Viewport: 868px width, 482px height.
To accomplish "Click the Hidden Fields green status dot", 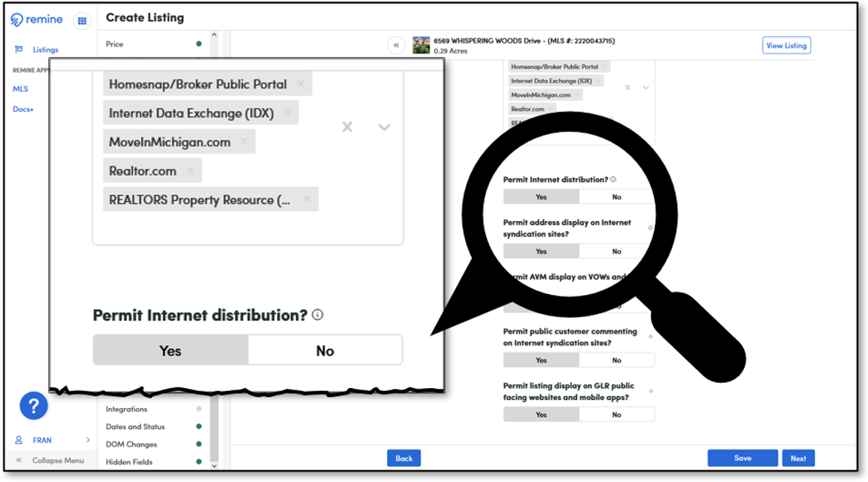I will pyautogui.click(x=199, y=461).
